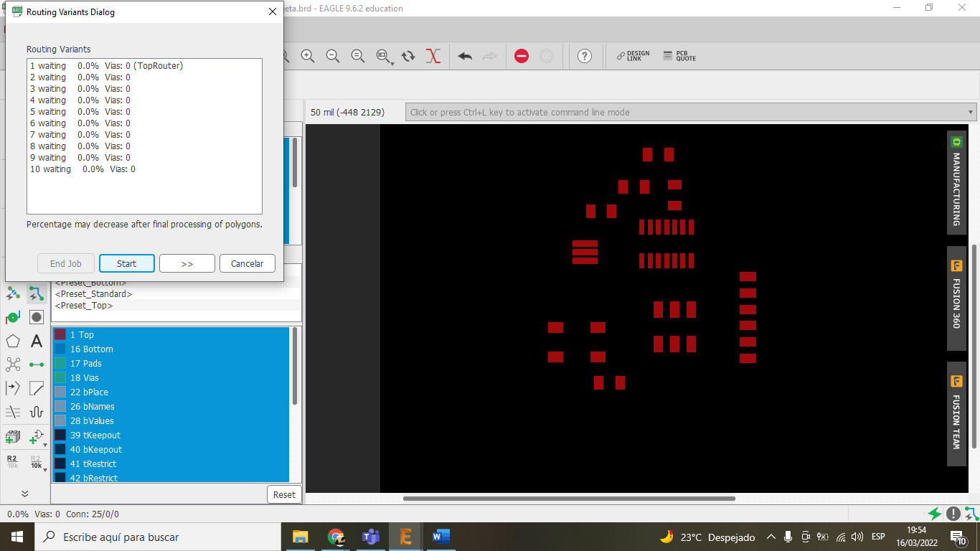
Task: Click the Ripup (red X) toolbar icon
Action: coord(433,56)
